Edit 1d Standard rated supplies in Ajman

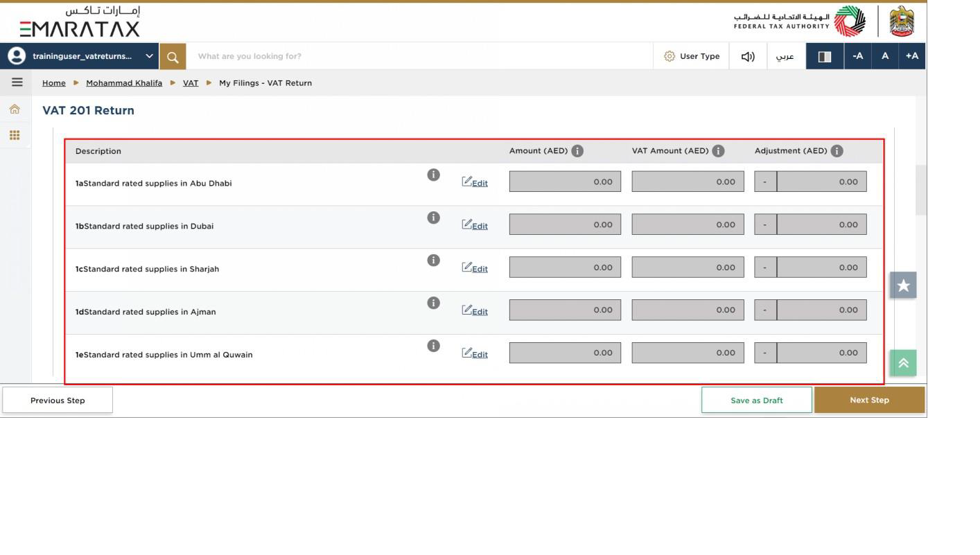[x=475, y=311]
